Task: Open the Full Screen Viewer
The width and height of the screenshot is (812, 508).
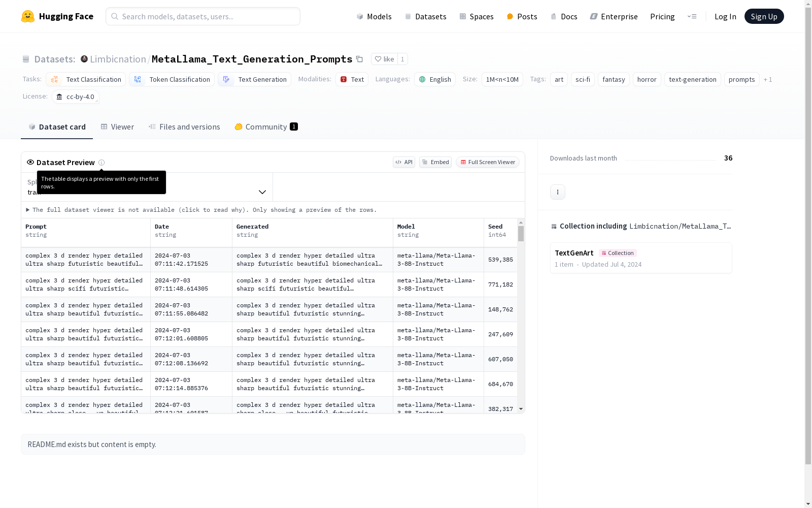Action: (x=488, y=162)
